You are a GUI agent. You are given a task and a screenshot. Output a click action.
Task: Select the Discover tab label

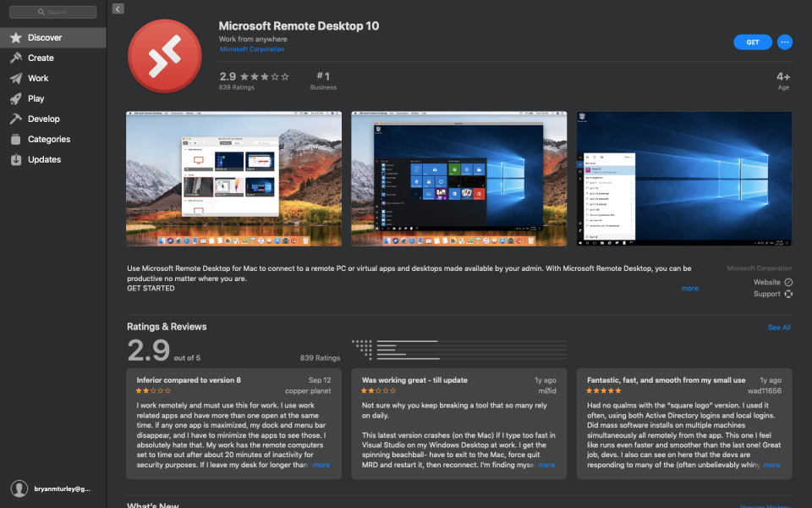[45, 37]
